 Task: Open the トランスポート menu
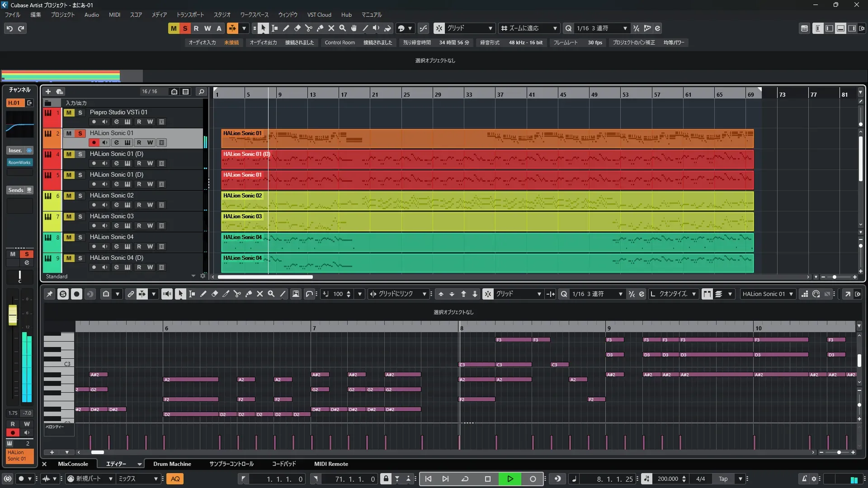point(190,15)
